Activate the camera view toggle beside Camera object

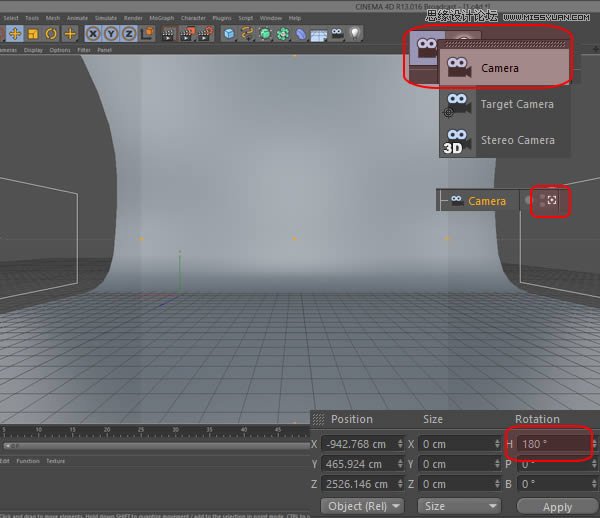pos(551,201)
